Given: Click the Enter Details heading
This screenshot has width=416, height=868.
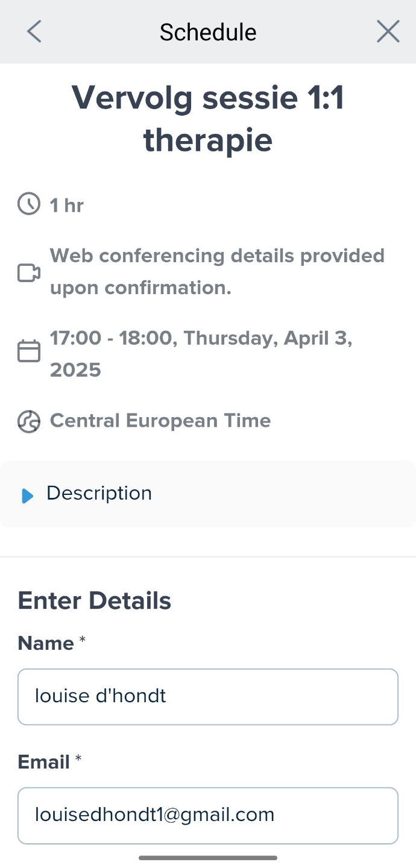Looking at the screenshot, I should [x=95, y=600].
